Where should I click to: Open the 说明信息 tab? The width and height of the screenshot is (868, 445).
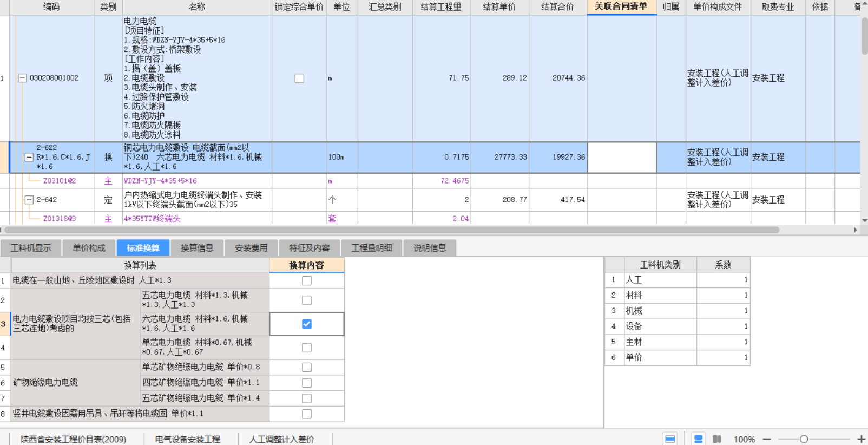click(x=430, y=248)
